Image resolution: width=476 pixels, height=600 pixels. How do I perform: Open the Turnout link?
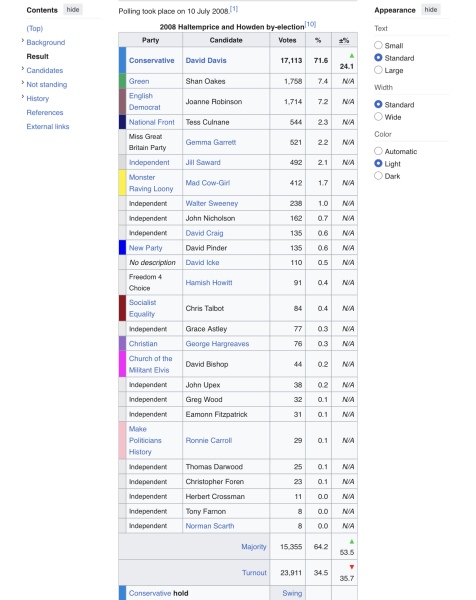click(254, 573)
